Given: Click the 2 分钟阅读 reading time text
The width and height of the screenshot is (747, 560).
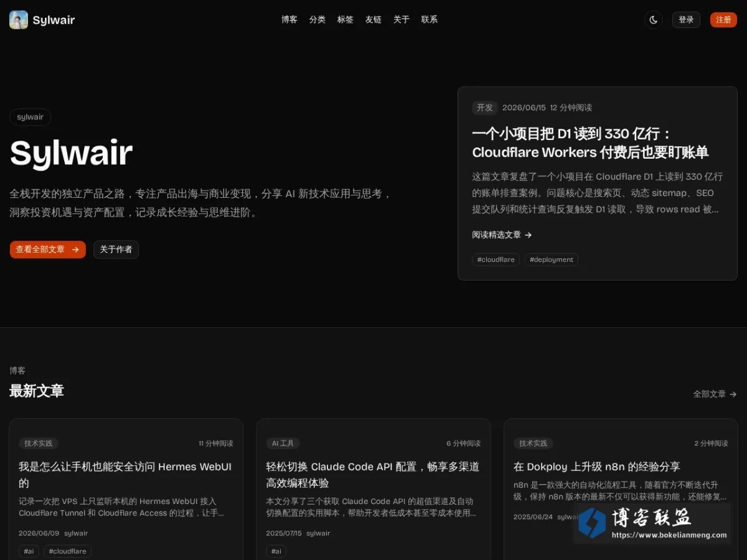Looking at the screenshot, I should [x=711, y=444].
